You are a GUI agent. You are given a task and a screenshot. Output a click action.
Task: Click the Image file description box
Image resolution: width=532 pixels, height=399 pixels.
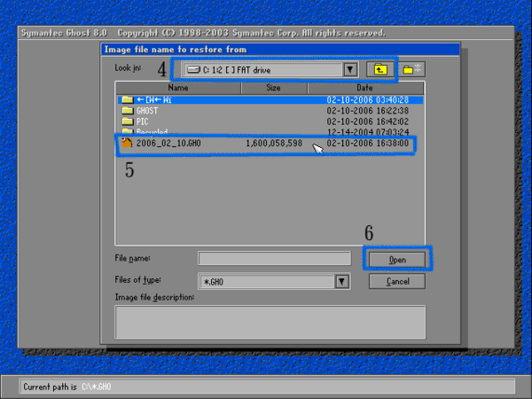coord(270,323)
